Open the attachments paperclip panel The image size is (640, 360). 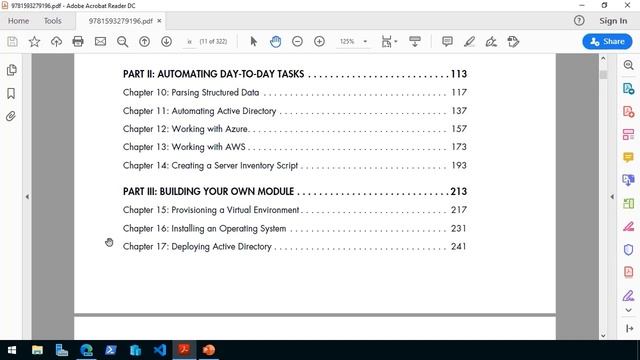[11, 116]
